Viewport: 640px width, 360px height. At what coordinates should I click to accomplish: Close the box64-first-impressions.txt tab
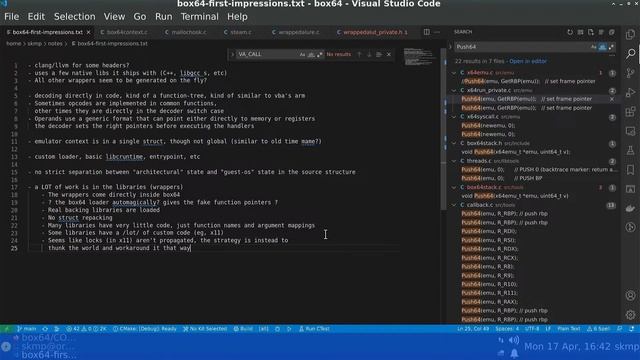(88, 32)
